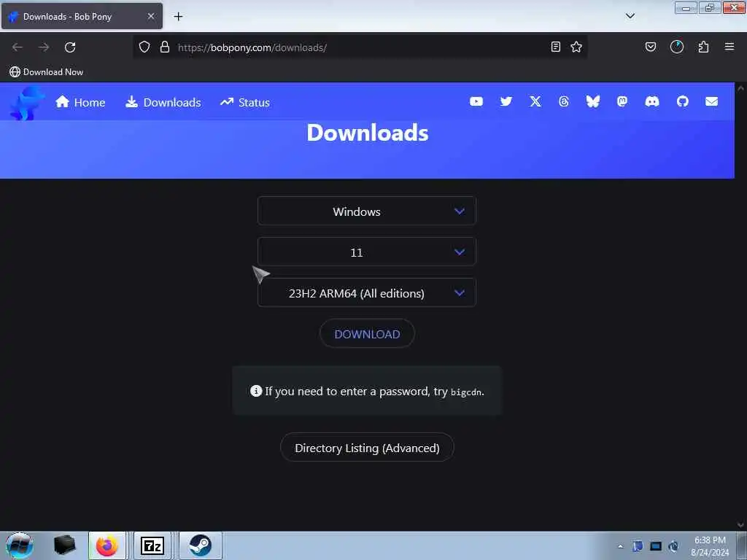Open Firefox extensions puzzle icon
Image resolution: width=747 pixels, height=560 pixels.
[x=703, y=47]
